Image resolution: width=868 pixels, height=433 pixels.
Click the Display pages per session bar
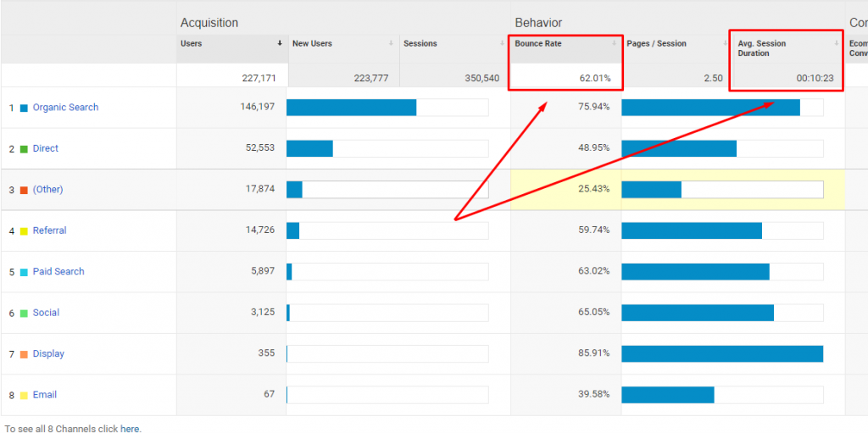coord(721,354)
